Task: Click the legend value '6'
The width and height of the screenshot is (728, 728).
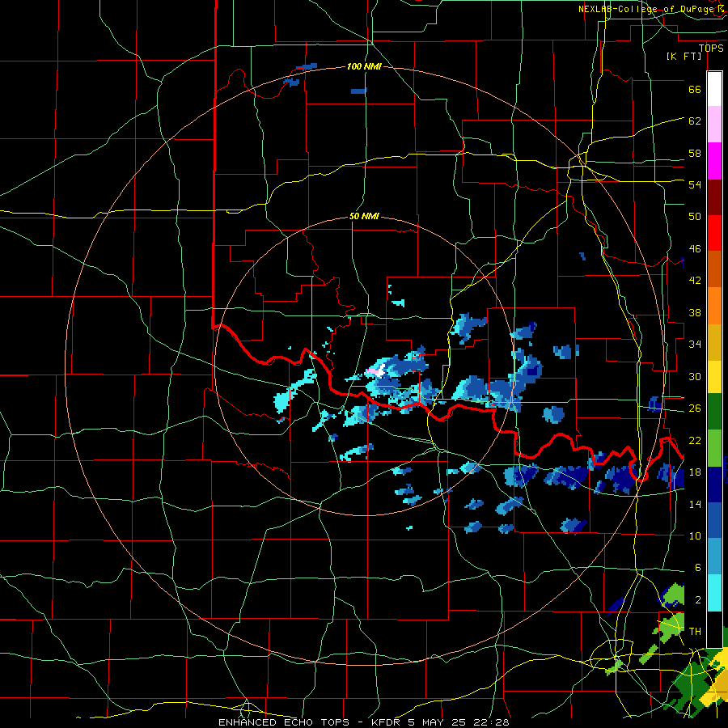Action: pos(697,567)
